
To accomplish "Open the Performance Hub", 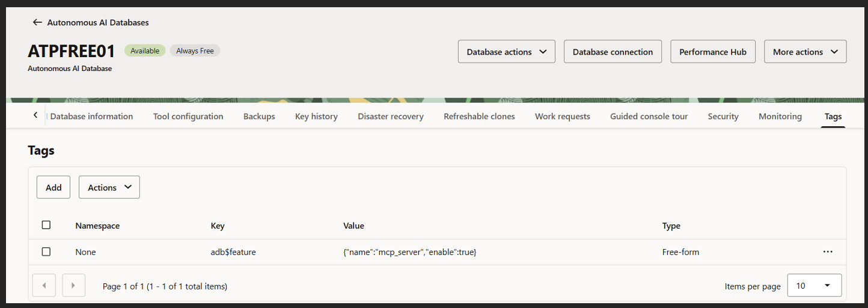I will pyautogui.click(x=712, y=52).
